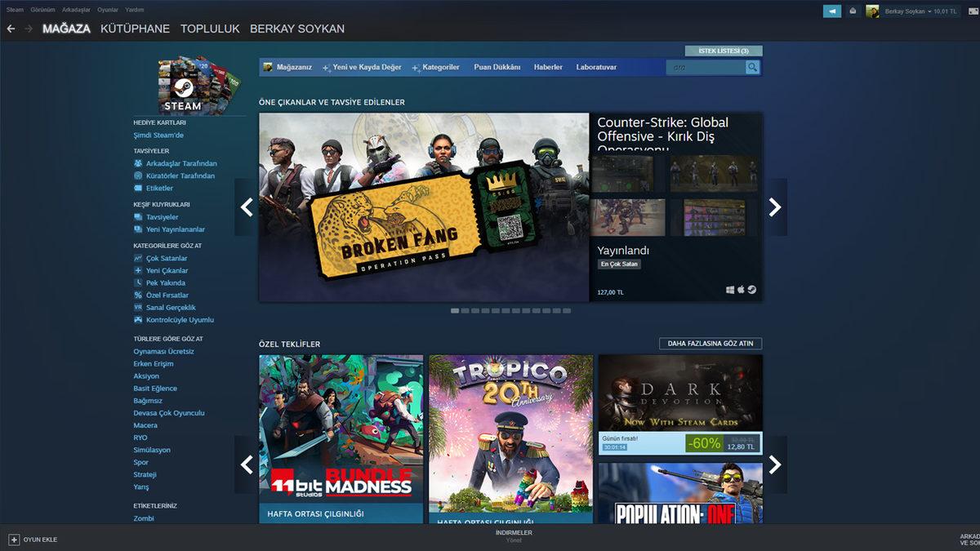
Task: Switch to the KÜTÜPHANE tab
Action: pos(134,28)
